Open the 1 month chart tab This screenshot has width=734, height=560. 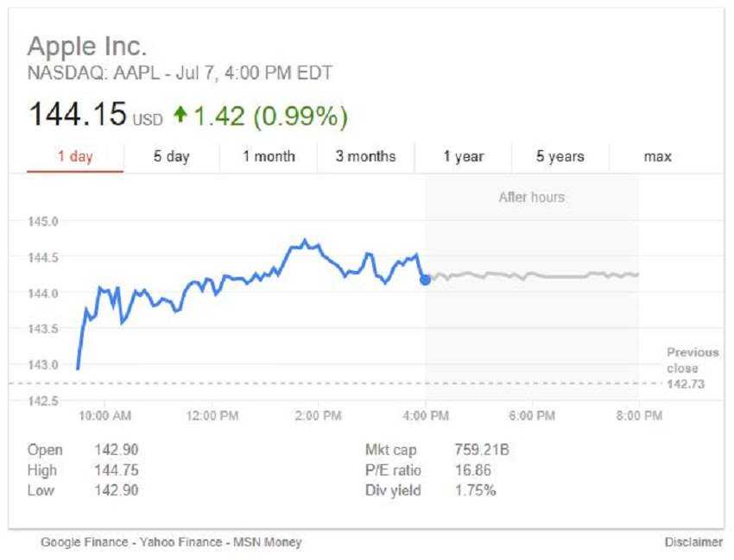click(x=269, y=156)
